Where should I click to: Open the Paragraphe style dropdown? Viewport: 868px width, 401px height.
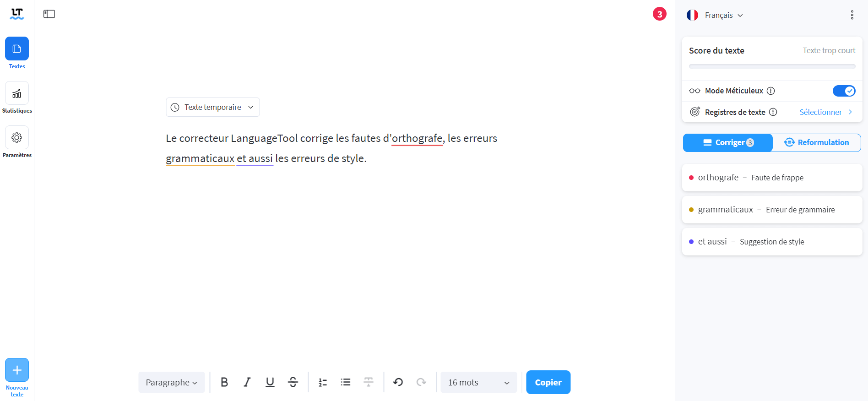(x=172, y=382)
